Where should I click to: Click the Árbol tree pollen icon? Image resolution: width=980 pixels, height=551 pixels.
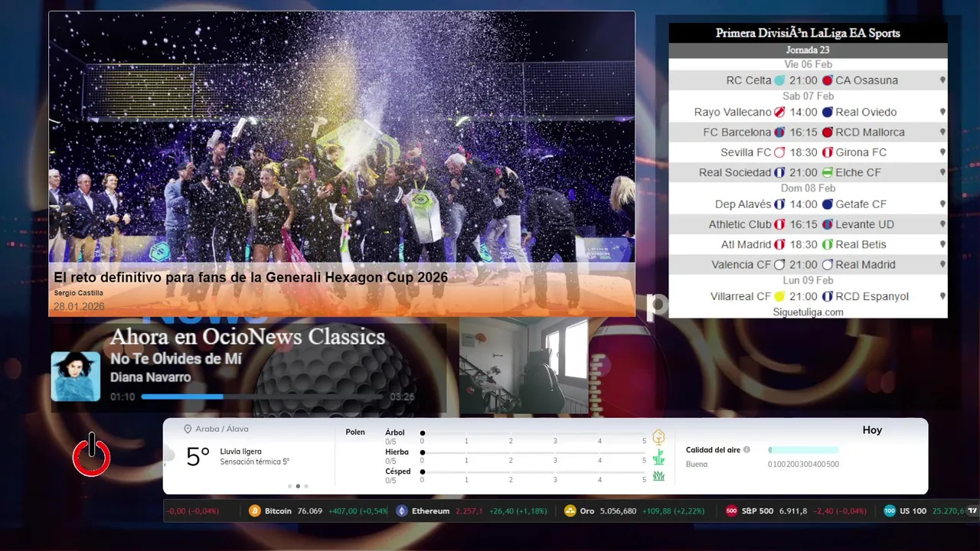tap(658, 437)
